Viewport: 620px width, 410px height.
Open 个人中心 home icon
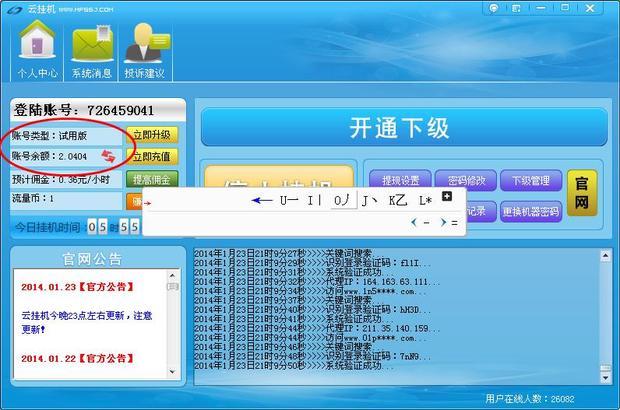point(37,49)
